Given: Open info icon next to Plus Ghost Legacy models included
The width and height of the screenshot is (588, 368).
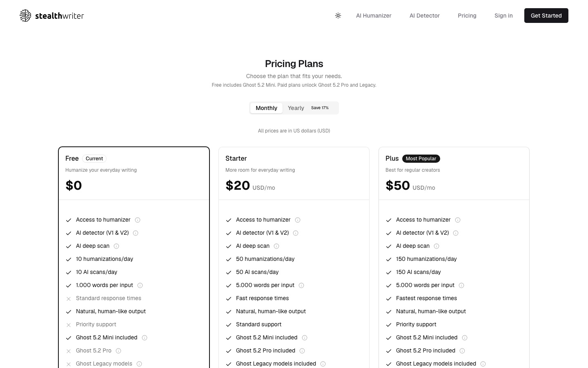Looking at the screenshot, I should 483,364.
